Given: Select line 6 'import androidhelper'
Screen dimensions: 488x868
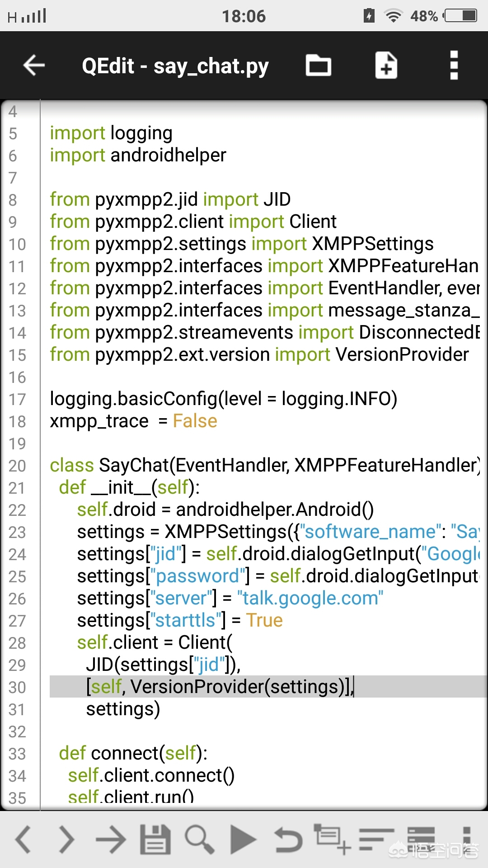Looking at the screenshot, I should (x=138, y=155).
